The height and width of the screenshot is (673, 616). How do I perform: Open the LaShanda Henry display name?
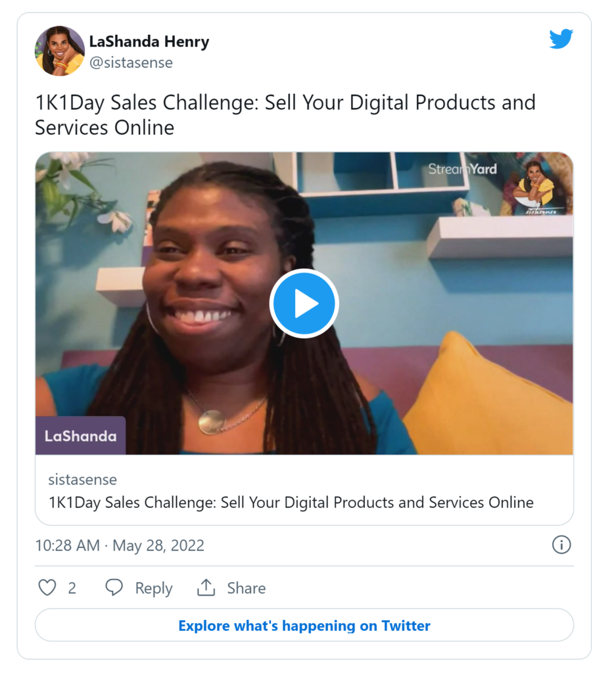pyautogui.click(x=149, y=41)
